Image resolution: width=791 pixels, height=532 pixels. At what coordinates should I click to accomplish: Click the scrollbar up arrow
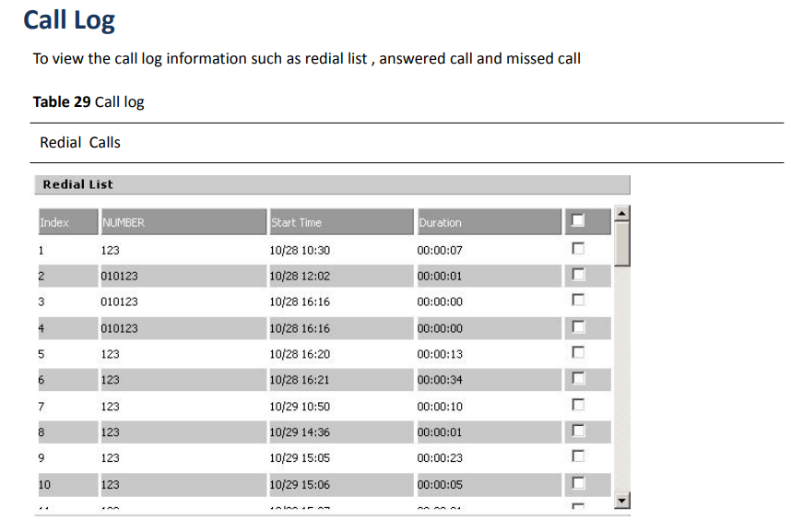(x=622, y=214)
